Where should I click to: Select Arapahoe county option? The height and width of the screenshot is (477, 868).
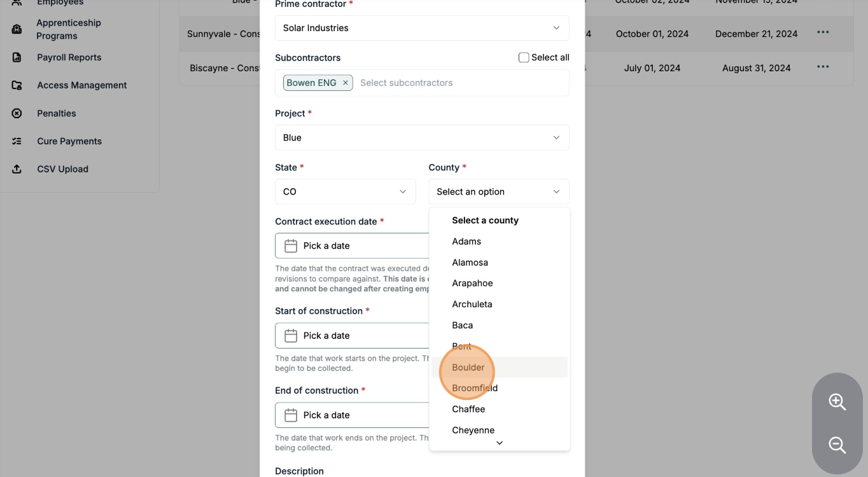pyautogui.click(x=472, y=283)
